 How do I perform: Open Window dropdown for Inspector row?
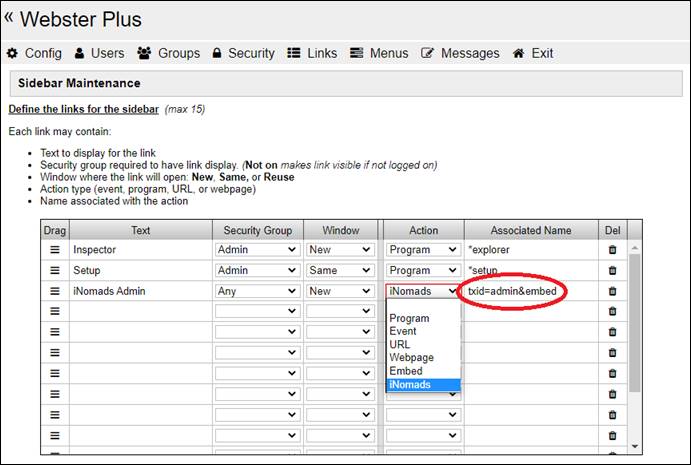340,249
